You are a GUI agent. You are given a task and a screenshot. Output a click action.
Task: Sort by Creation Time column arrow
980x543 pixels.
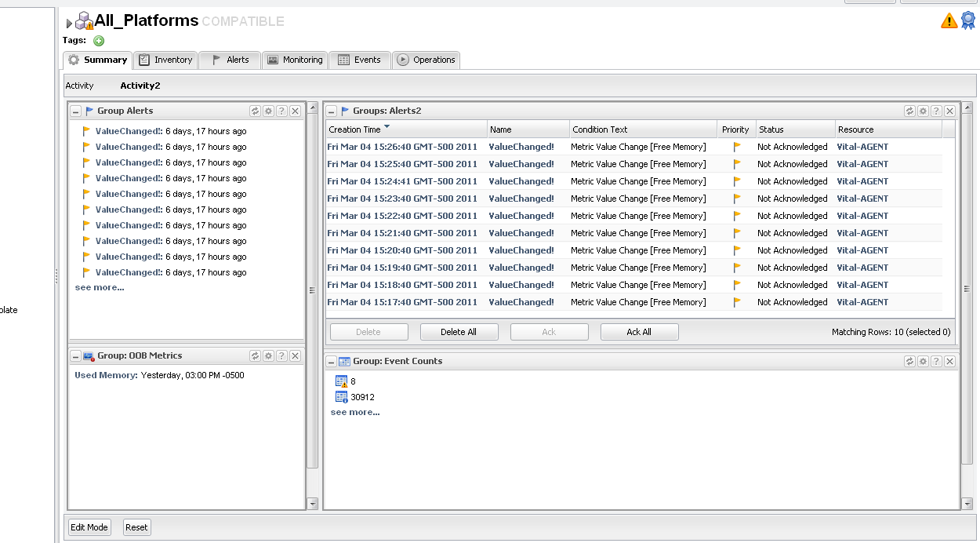coord(387,127)
